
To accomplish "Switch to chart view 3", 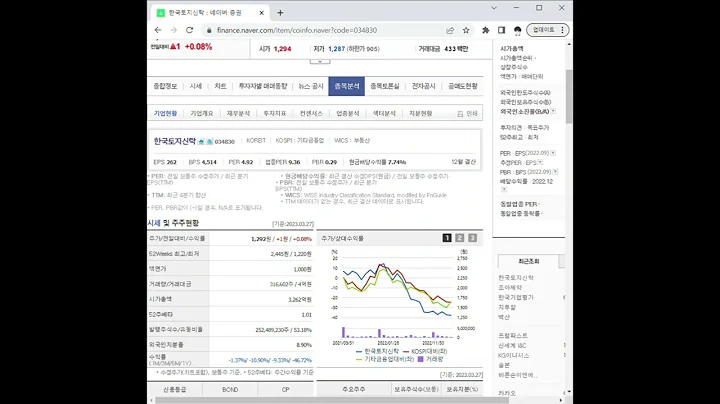I will [472, 238].
